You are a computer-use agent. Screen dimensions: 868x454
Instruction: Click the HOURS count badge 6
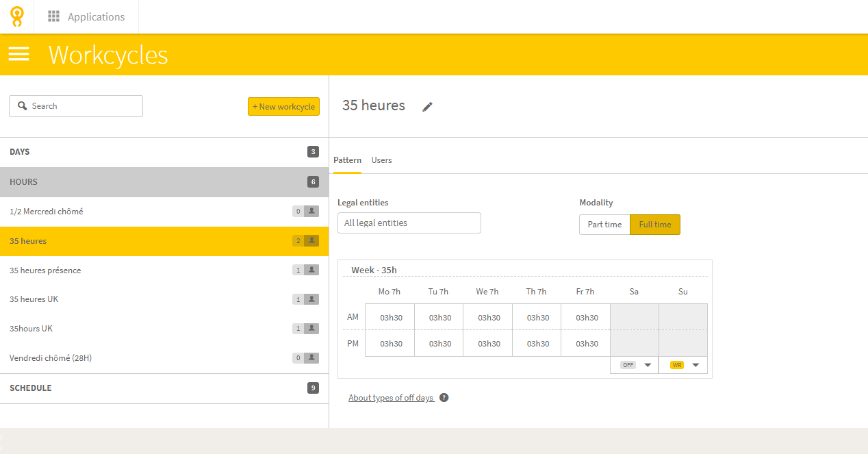(x=313, y=182)
